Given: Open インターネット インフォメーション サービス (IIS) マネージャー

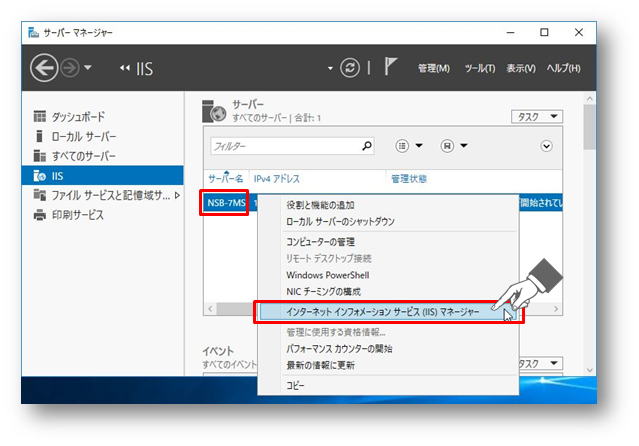Looking at the screenshot, I should click(x=388, y=312).
